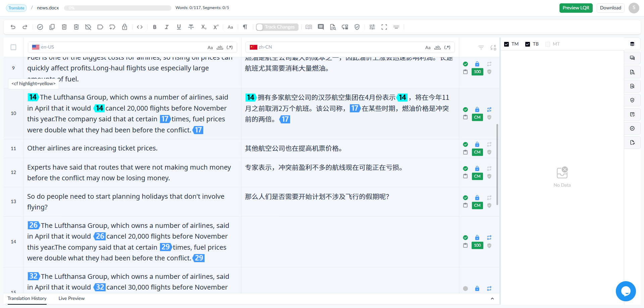The width and height of the screenshot is (644, 308).
Task: Toggle regex option in zh-CN search
Action: (447, 48)
